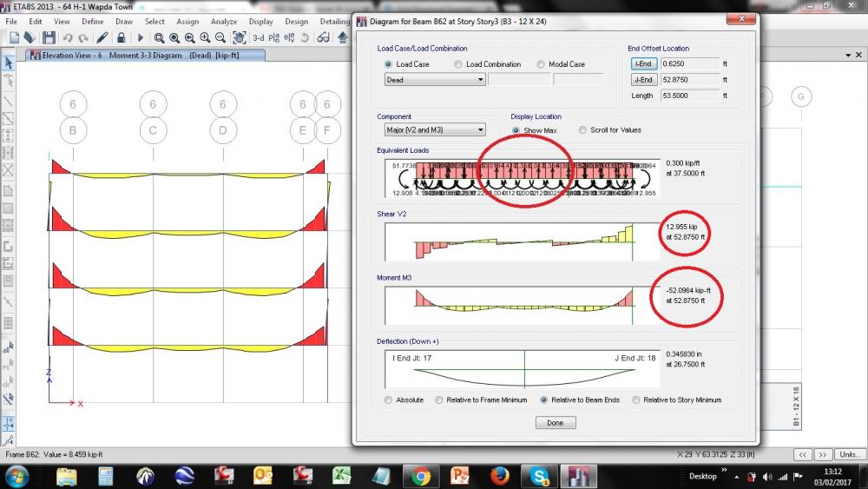Switch to 3-d view

tap(259, 37)
